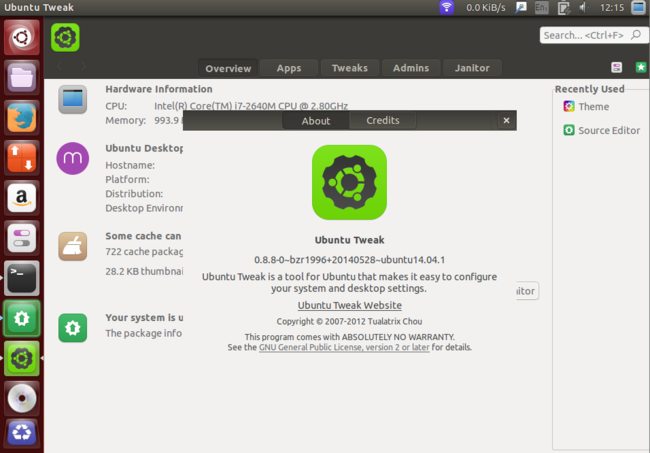Open the keyboard language indicator
Image resolution: width=650 pixels, height=453 pixels.
tap(541, 7)
